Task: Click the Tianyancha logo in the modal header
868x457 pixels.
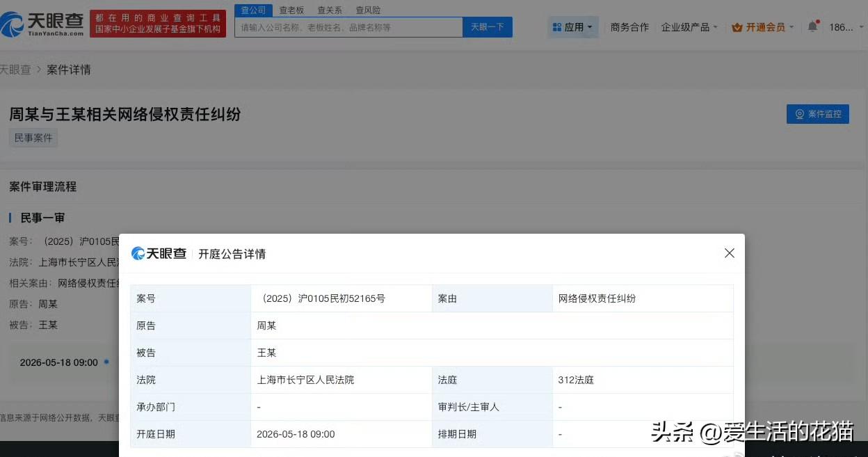Action: pyautogui.click(x=159, y=253)
